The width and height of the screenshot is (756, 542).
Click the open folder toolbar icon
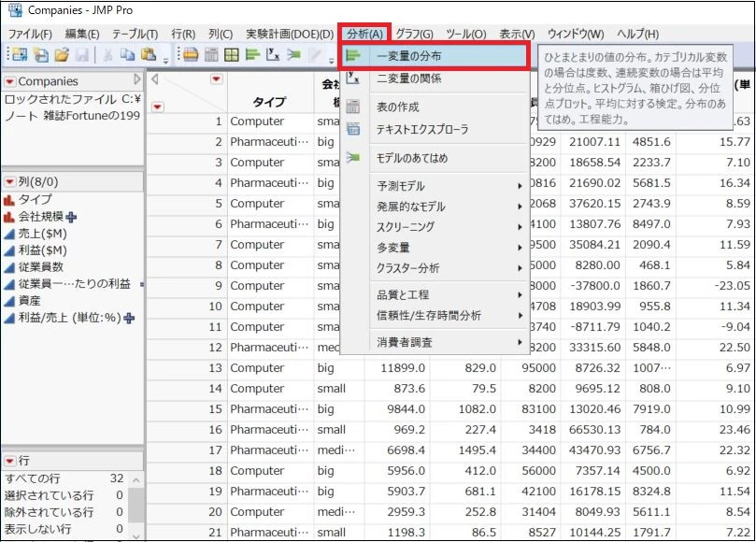(63, 55)
